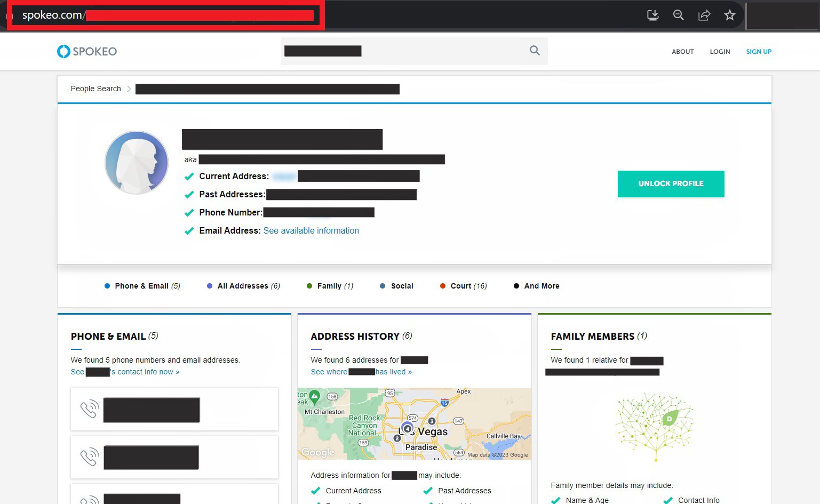Click the second phone icon card
Screen dimensions: 820x504
point(174,457)
